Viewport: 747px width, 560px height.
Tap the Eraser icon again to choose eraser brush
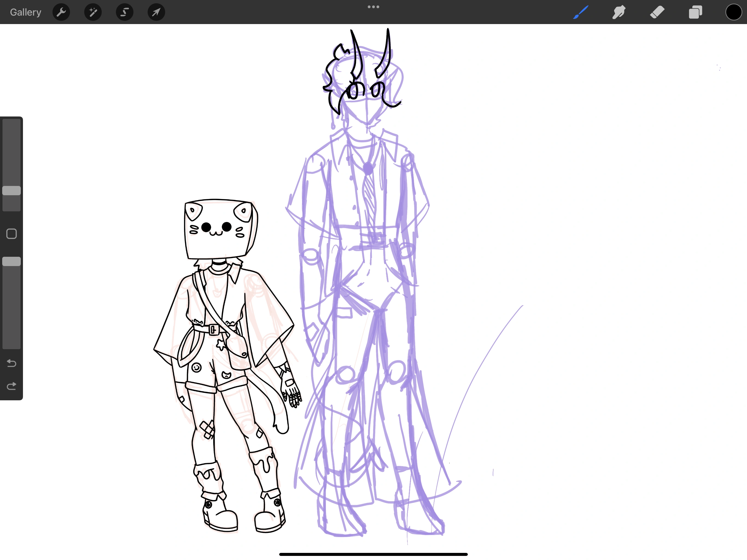tap(657, 12)
